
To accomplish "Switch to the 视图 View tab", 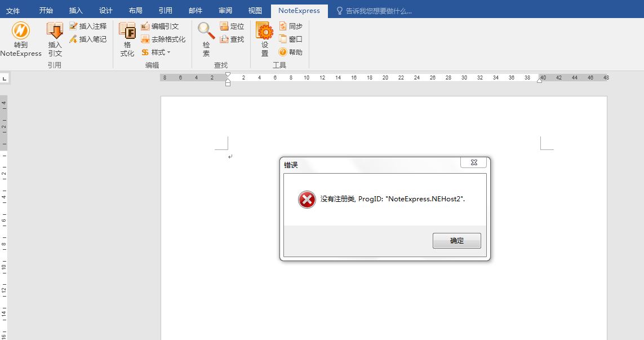I will tap(255, 11).
